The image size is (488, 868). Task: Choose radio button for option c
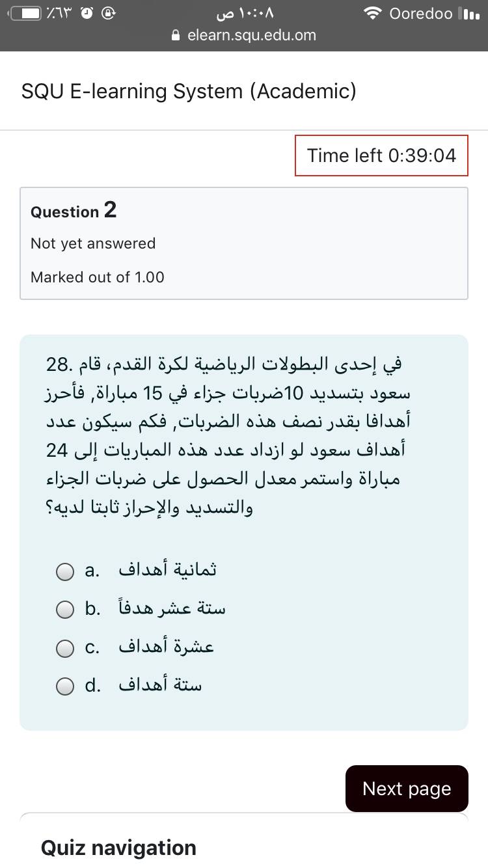click(65, 649)
